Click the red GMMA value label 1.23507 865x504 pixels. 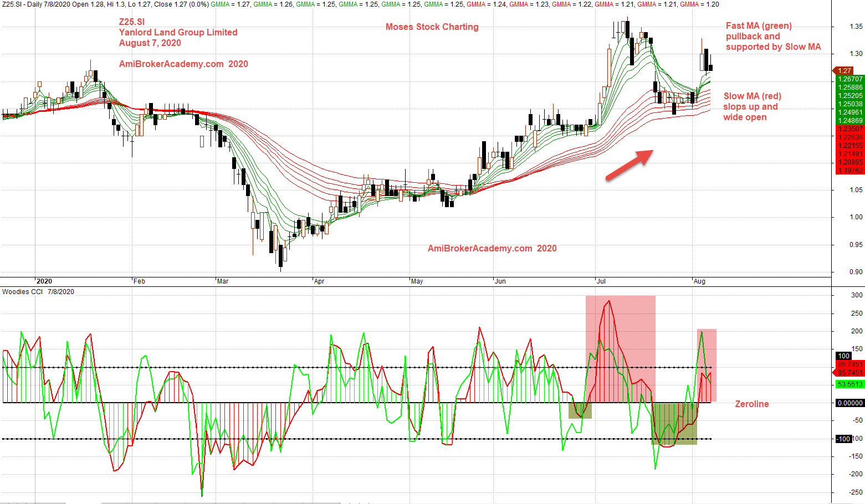850,129
